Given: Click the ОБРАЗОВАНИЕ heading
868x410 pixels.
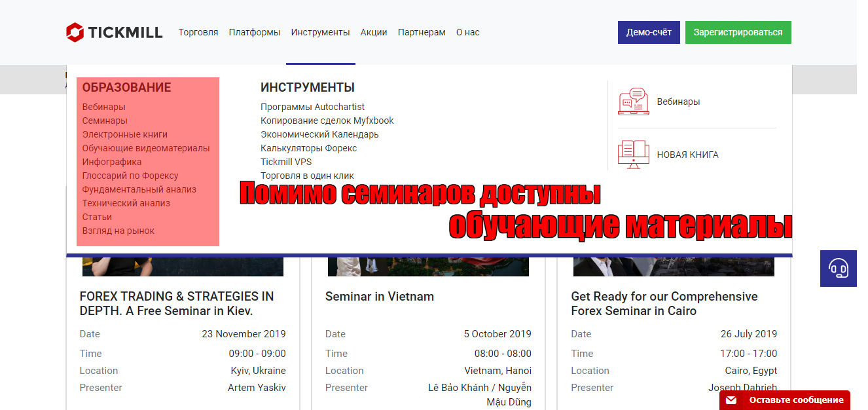Looking at the screenshot, I should pyautogui.click(x=127, y=87).
